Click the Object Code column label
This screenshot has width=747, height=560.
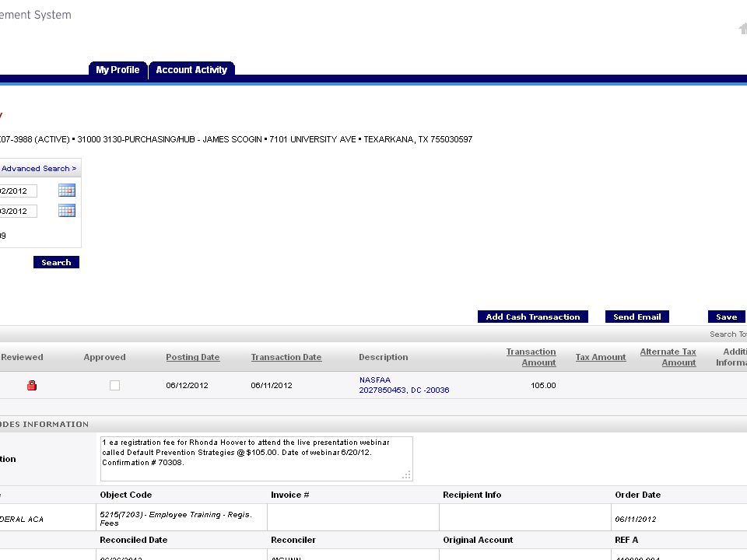point(126,495)
